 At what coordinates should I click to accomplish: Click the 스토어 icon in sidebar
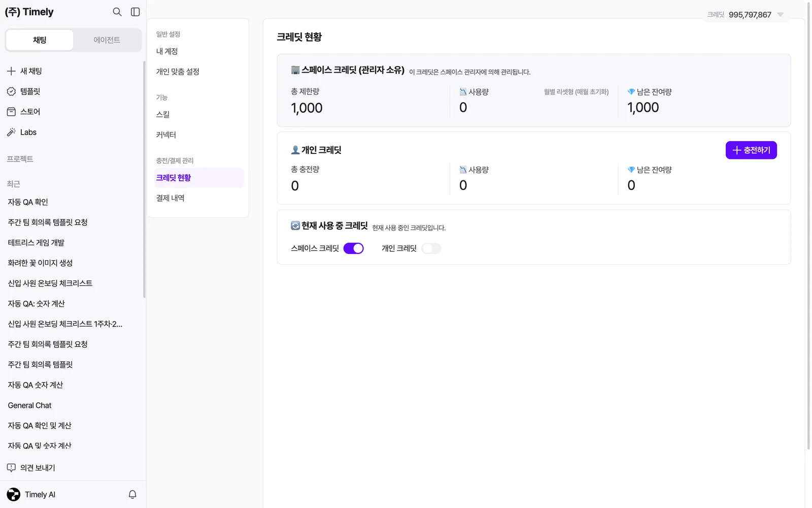[x=11, y=112]
